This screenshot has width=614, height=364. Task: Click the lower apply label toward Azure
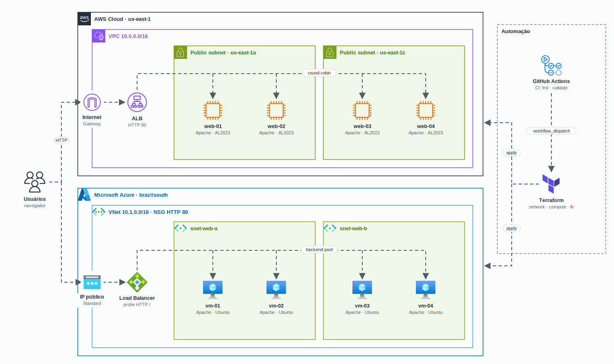click(x=512, y=228)
